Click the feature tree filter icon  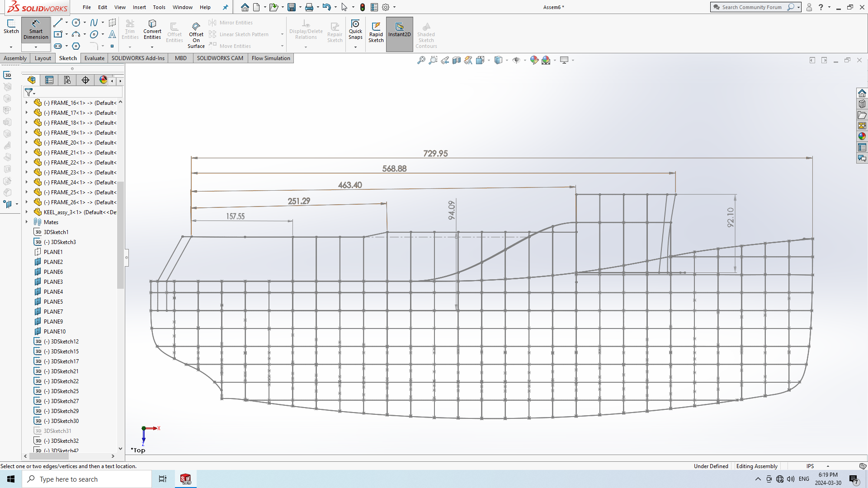pos(29,92)
